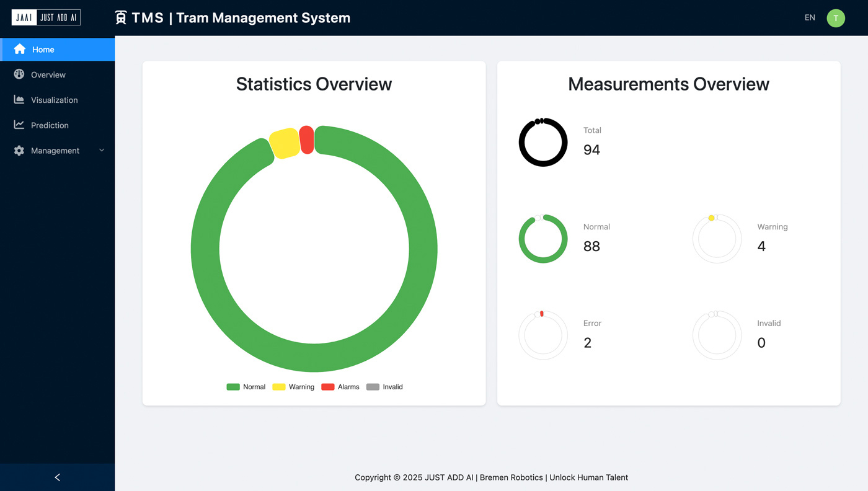Open the Prediction menu item

50,125
